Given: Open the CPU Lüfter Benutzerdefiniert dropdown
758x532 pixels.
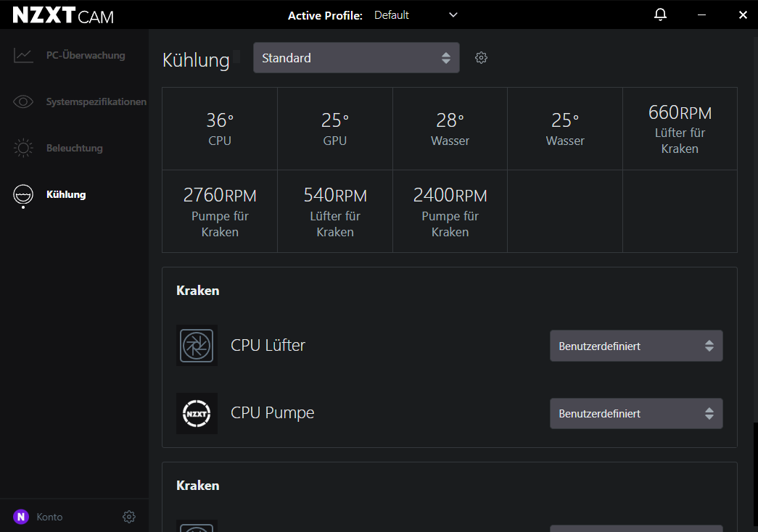Looking at the screenshot, I should 636,346.
